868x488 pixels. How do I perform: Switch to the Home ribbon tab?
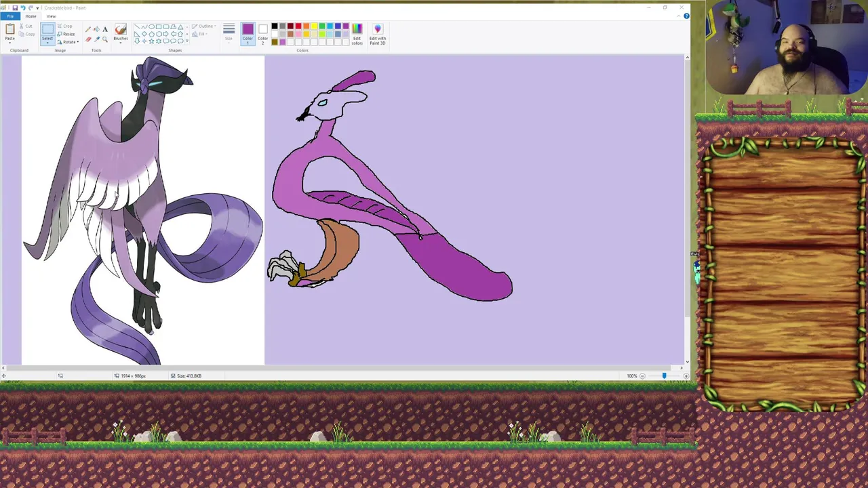(x=31, y=16)
